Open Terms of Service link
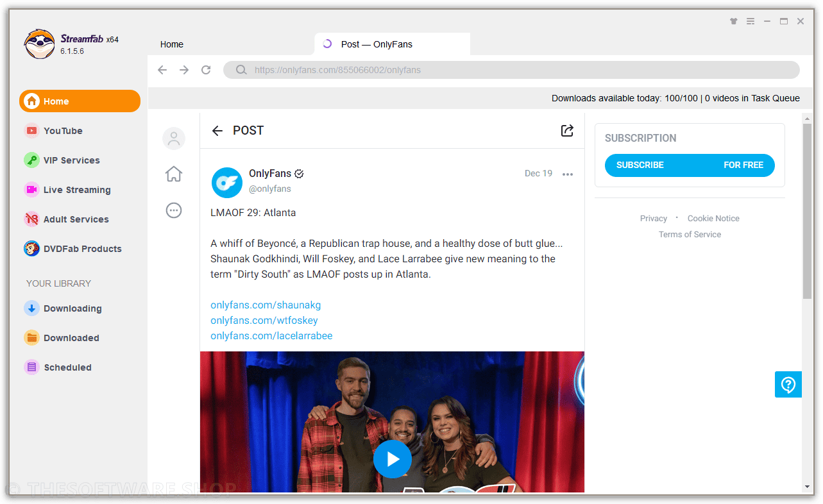The image size is (823, 504). (x=690, y=235)
